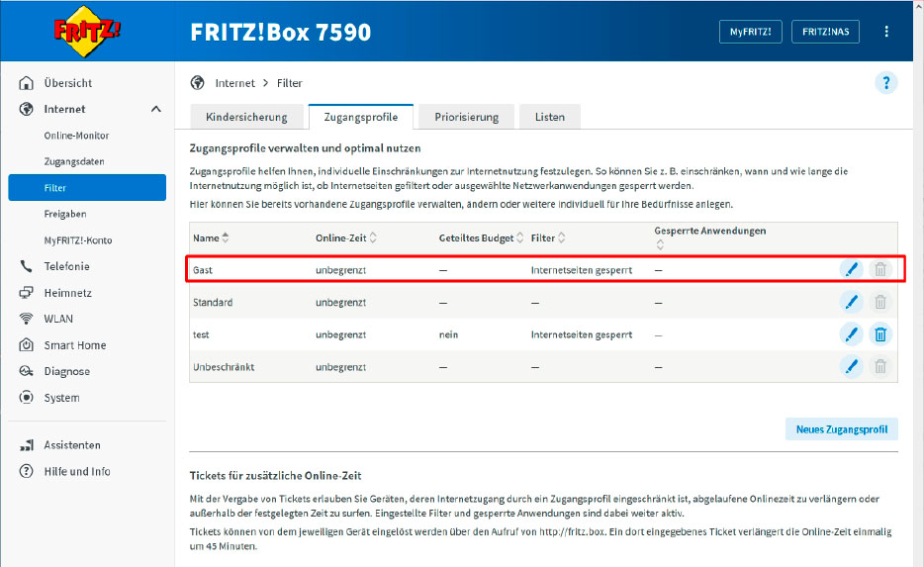
Task: Open the help question mark icon
Action: pos(885,83)
